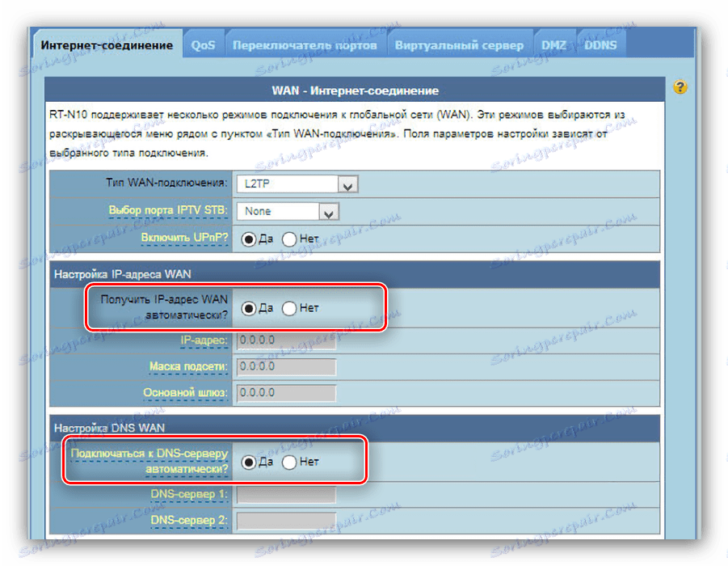This screenshot has height=566, width=728.
Task: Select Да for Включить UPnP
Action: (248, 239)
